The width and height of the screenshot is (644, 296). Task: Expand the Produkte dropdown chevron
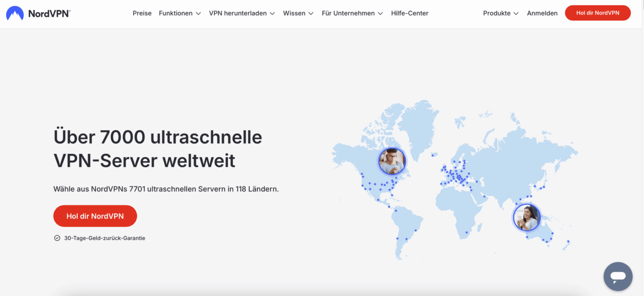coord(516,13)
